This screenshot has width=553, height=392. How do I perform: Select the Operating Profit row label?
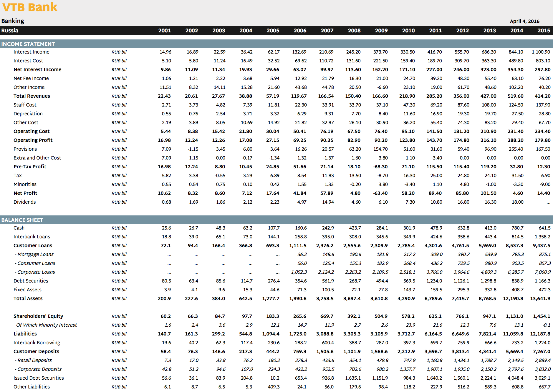tap(33, 140)
